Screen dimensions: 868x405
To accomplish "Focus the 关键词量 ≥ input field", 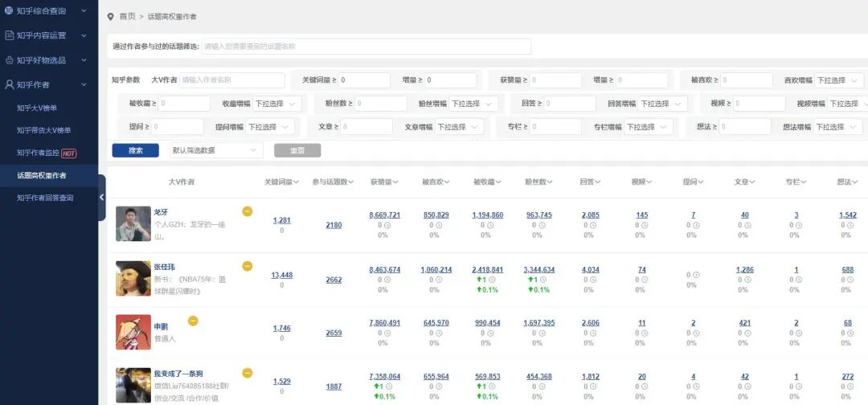I will point(364,80).
